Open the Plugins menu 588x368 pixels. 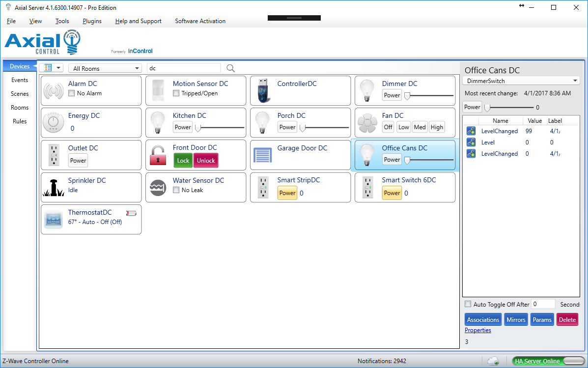coord(92,21)
